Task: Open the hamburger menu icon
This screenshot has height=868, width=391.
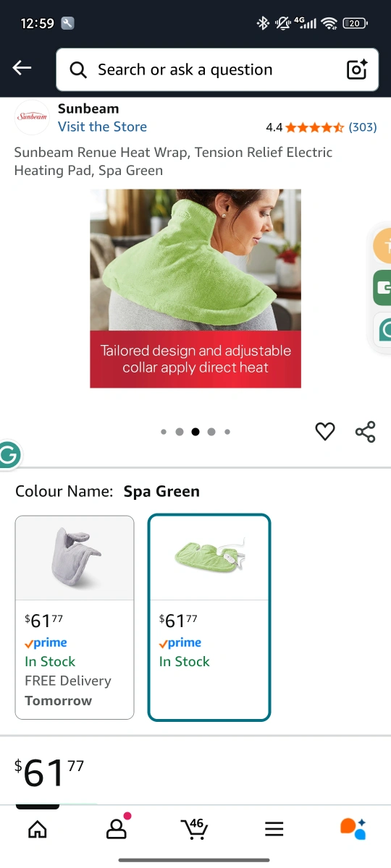Action: coord(274,830)
